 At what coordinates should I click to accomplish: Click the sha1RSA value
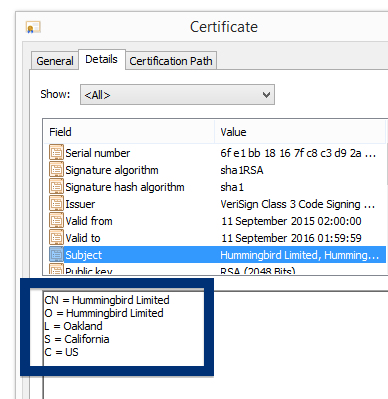coord(242,170)
